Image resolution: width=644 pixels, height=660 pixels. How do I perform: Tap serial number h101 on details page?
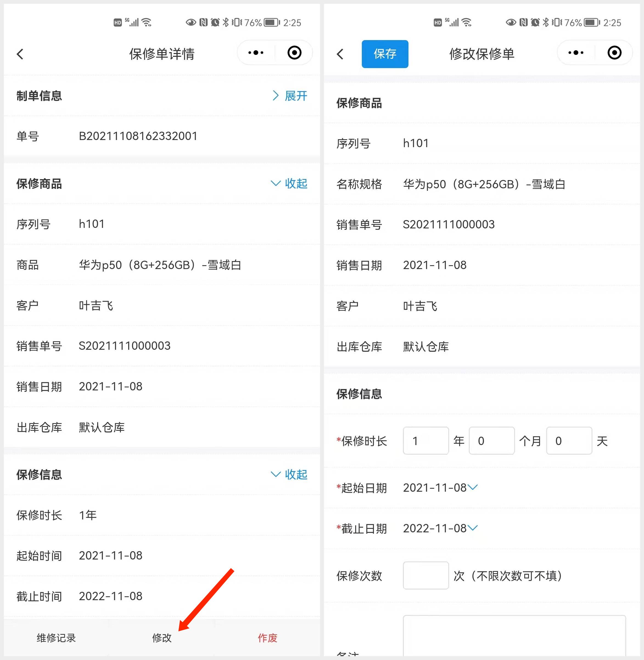point(92,224)
